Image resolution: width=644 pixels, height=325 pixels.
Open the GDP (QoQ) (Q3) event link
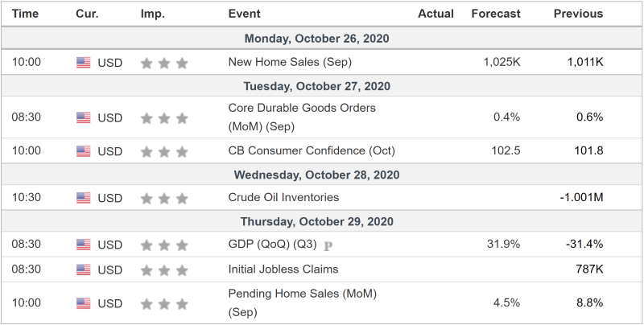coord(273,245)
